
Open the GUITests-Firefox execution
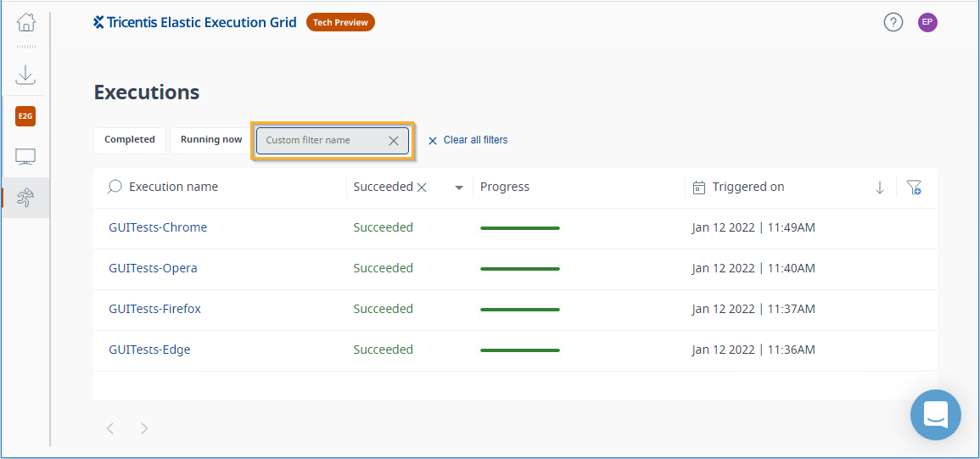(155, 309)
